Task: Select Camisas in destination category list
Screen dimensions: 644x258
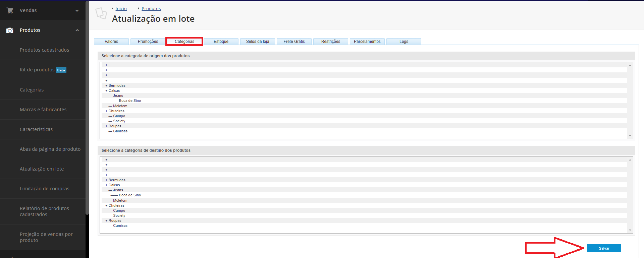Action: click(364, 225)
